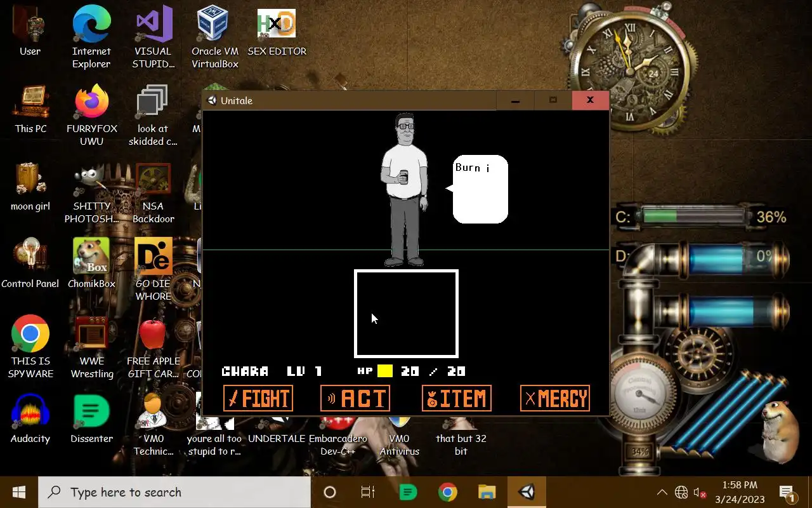812x508 pixels.
Task: Open the THIS IS SPYWARE Chrome icon
Action: (30, 347)
